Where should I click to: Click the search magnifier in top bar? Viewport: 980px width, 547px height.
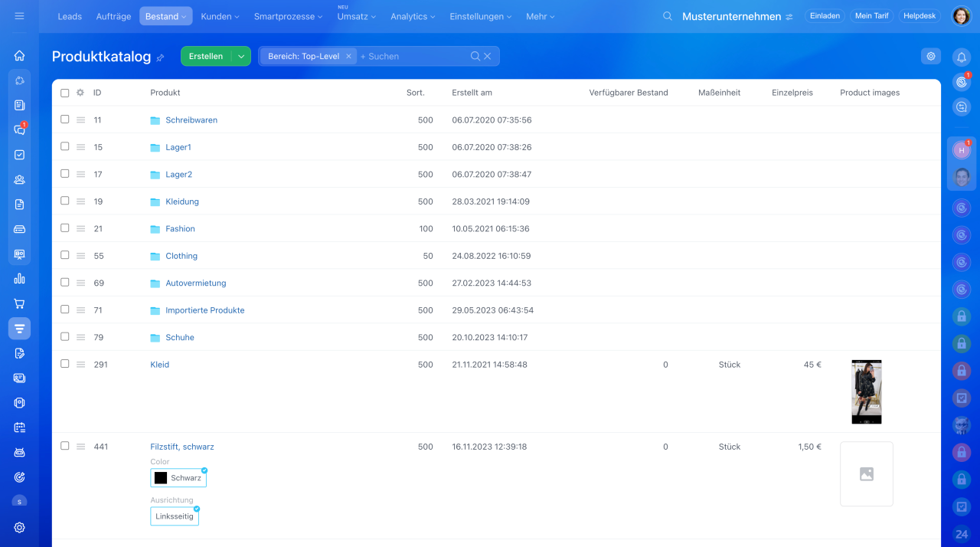tap(668, 16)
